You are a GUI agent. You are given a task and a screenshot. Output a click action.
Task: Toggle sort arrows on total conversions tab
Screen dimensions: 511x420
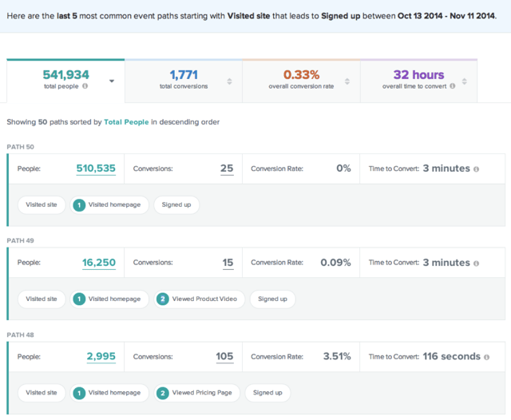coord(229,81)
